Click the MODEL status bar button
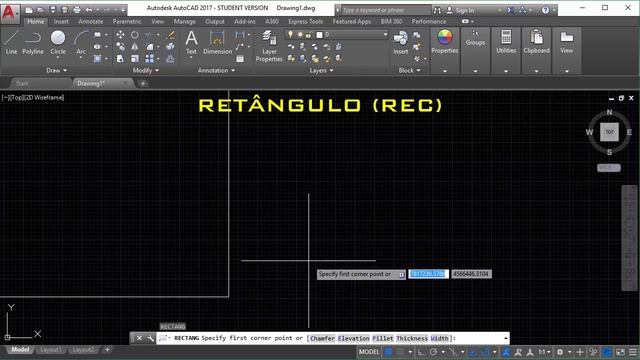 (369, 352)
